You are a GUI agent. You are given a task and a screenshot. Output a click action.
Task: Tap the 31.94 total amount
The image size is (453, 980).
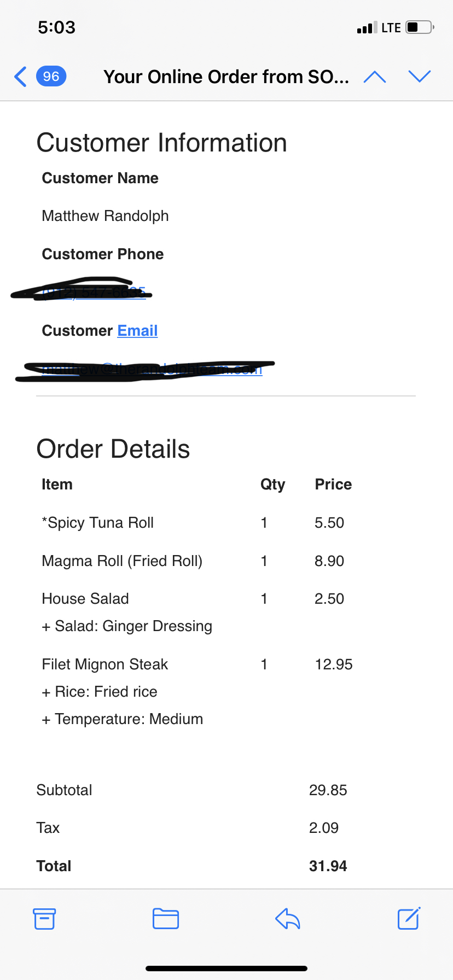328,866
